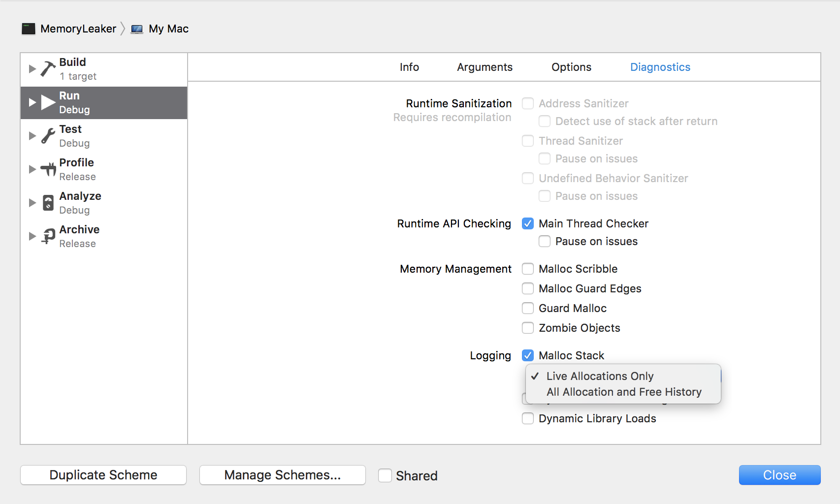Expand the Test scheme disclosure triangle
Image resolution: width=840 pixels, height=504 pixels.
tap(32, 136)
